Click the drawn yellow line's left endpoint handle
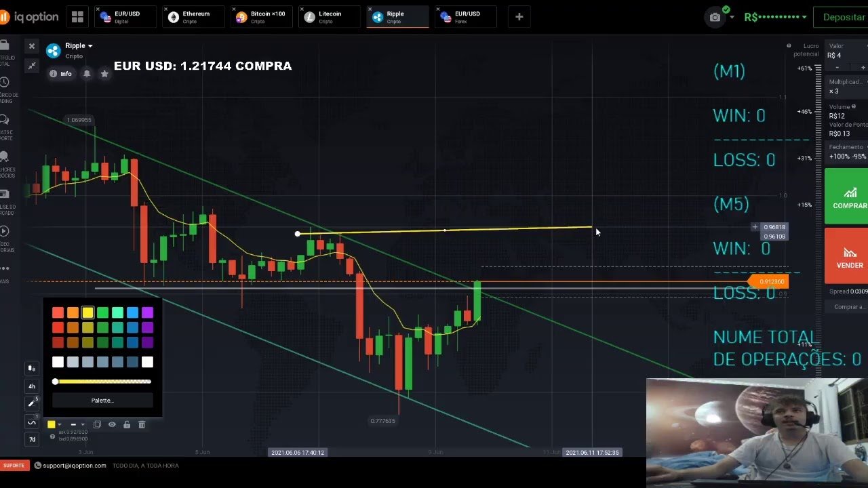This screenshot has height=488, width=868. tap(298, 234)
